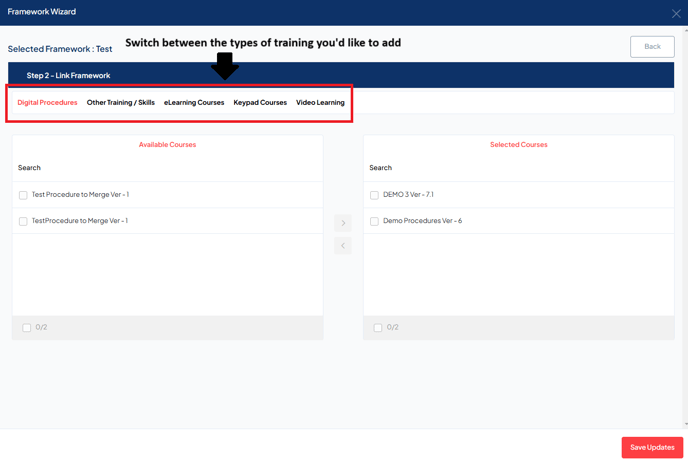The height and width of the screenshot is (462, 688).
Task: Move selected courses left with arrow
Action: 343,246
